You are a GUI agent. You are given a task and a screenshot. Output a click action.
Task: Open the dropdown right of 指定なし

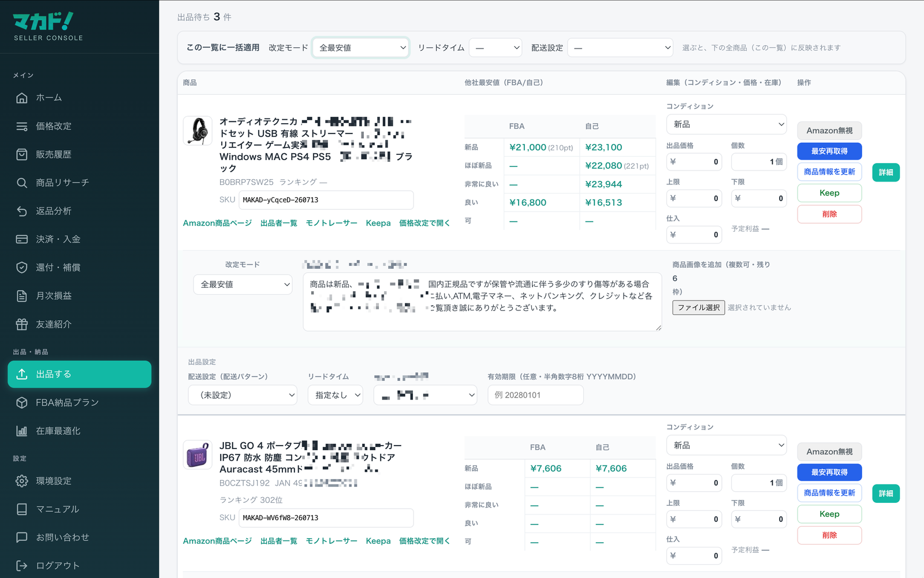(x=426, y=395)
